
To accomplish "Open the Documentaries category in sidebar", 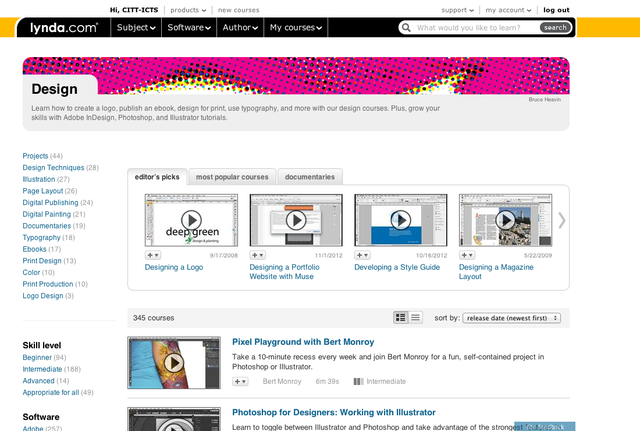I will 47,226.
